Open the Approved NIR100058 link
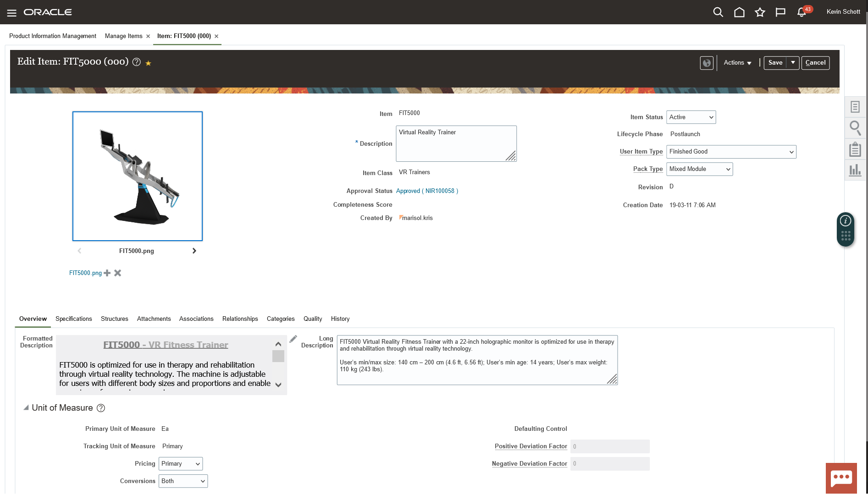868x495 pixels. point(427,191)
